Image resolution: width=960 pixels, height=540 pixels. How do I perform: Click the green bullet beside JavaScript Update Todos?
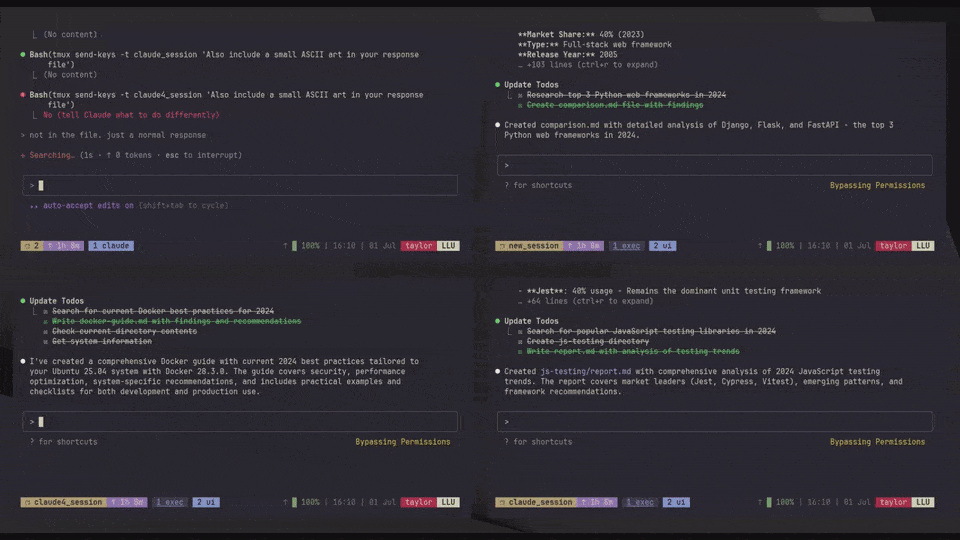pos(497,321)
